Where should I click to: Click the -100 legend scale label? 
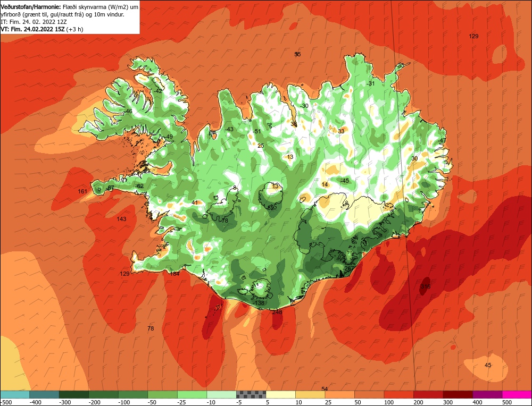(x=124, y=402)
